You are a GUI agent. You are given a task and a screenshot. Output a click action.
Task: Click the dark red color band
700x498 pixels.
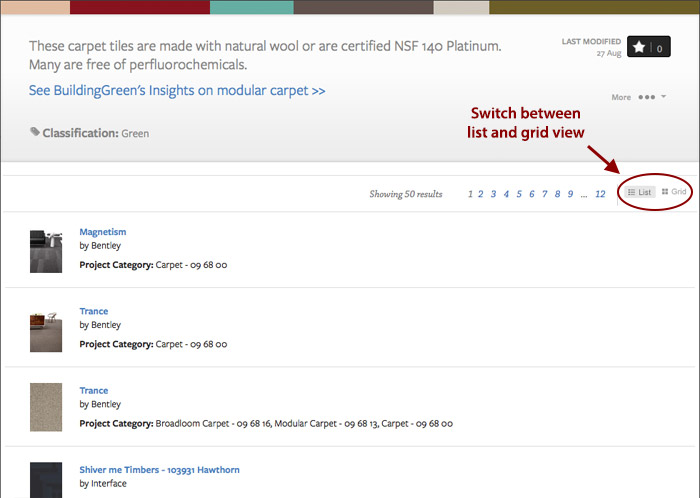pyautogui.click(x=139, y=7)
